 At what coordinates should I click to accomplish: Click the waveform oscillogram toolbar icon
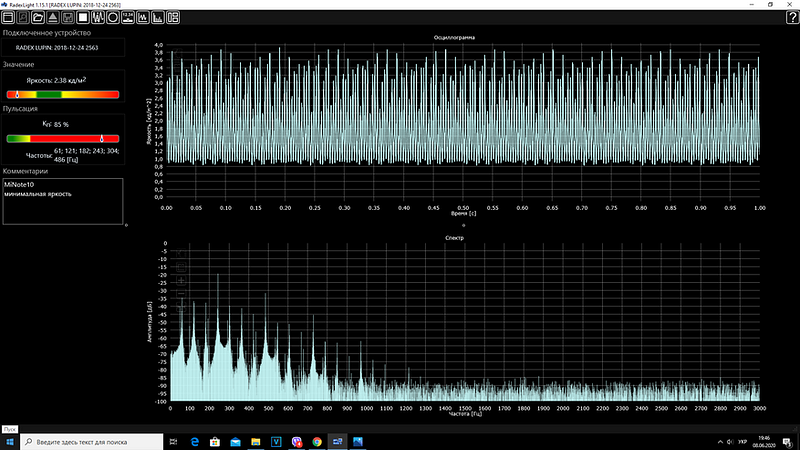(98, 18)
